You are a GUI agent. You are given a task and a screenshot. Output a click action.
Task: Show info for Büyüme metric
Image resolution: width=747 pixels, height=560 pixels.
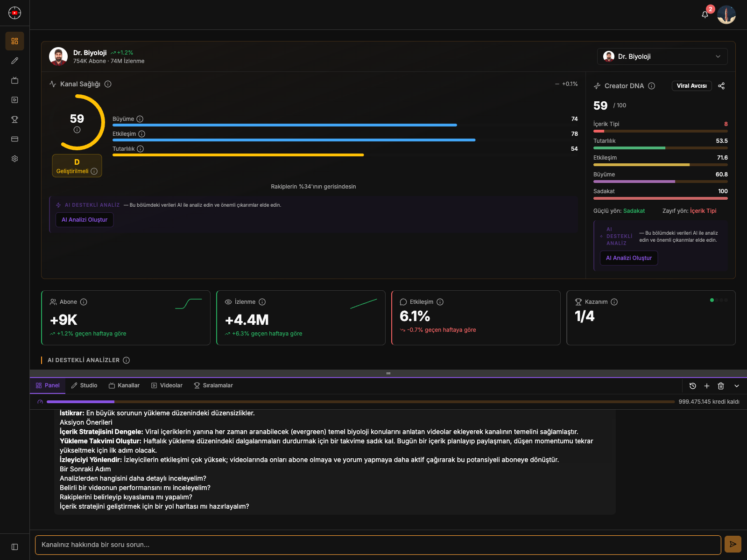[x=140, y=119]
